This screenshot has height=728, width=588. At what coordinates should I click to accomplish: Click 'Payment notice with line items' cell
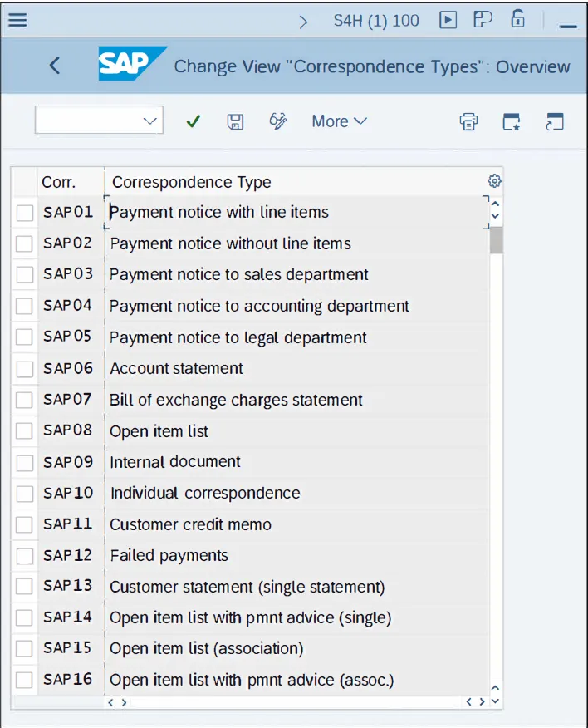pos(297,213)
